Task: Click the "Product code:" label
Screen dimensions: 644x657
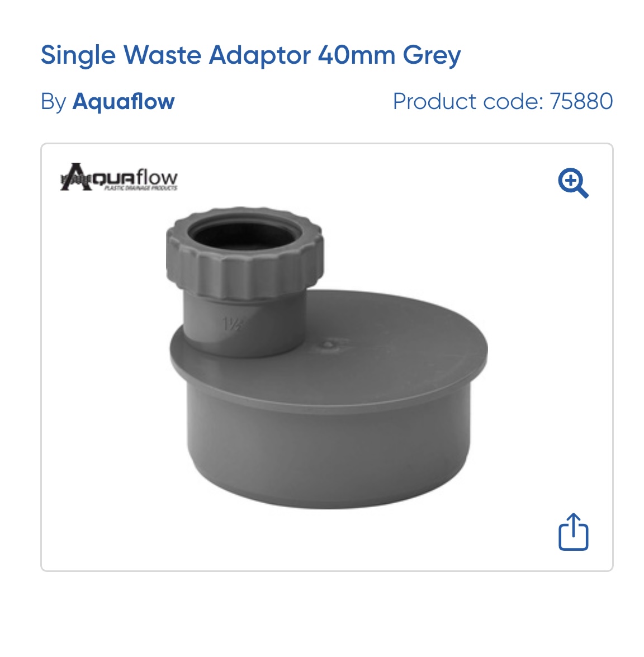Action: pos(468,101)
